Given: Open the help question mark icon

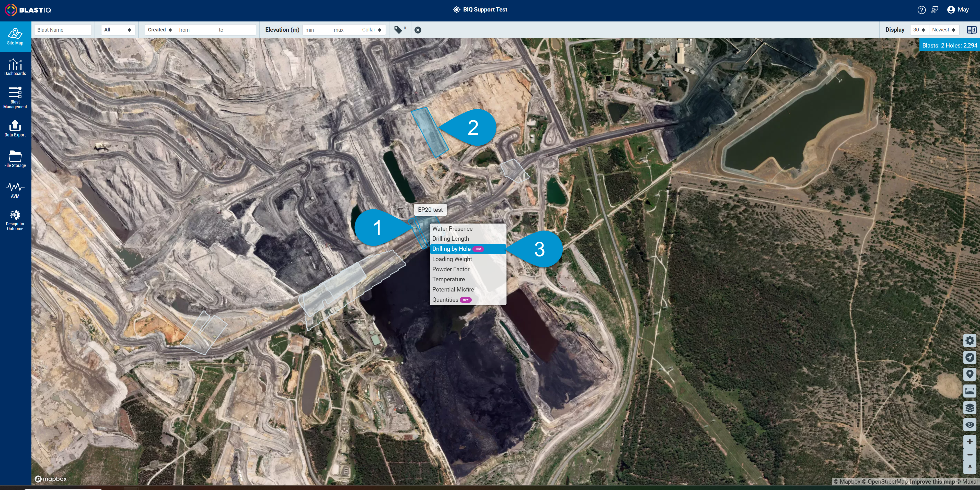Looking at the screenshot, I should tap(921, 10).
